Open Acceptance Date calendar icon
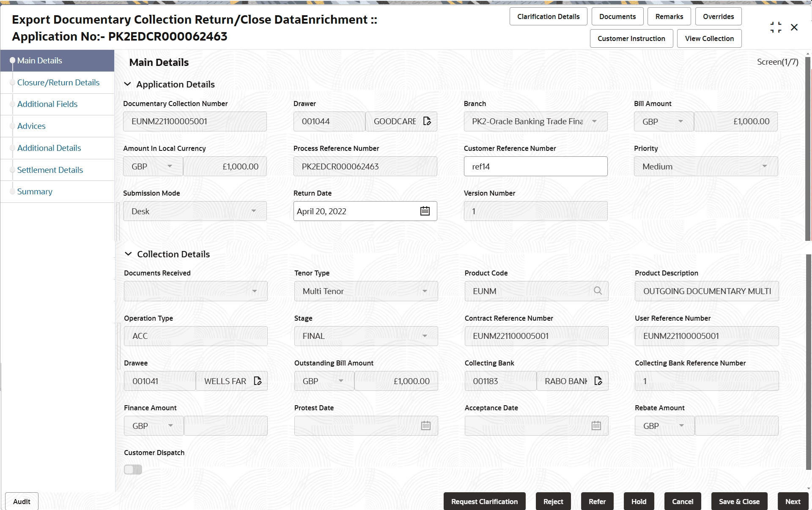The height and width of the screenshot is (510, 812). pos(596,426)
